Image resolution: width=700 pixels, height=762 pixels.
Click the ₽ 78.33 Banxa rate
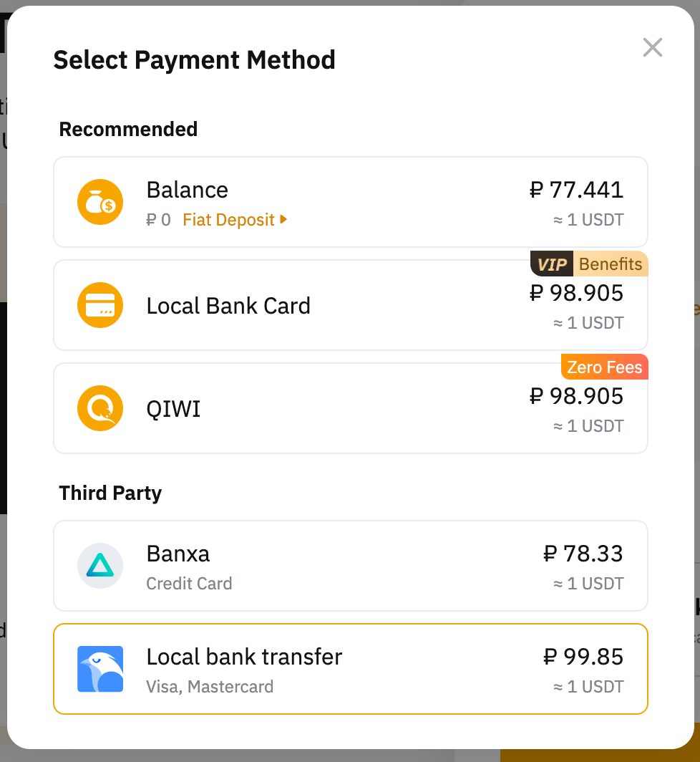click(583, 554)
